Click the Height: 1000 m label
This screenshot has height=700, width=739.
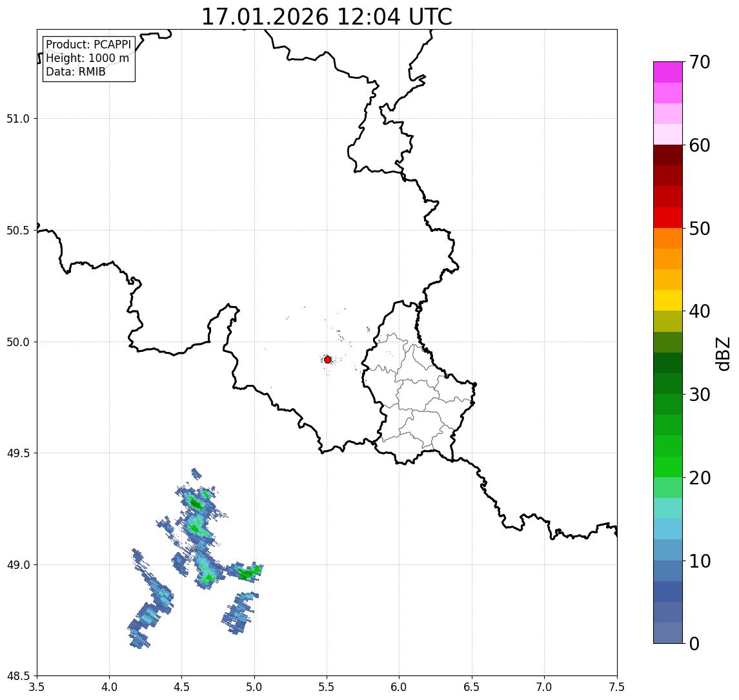click(x=87, y=59)
